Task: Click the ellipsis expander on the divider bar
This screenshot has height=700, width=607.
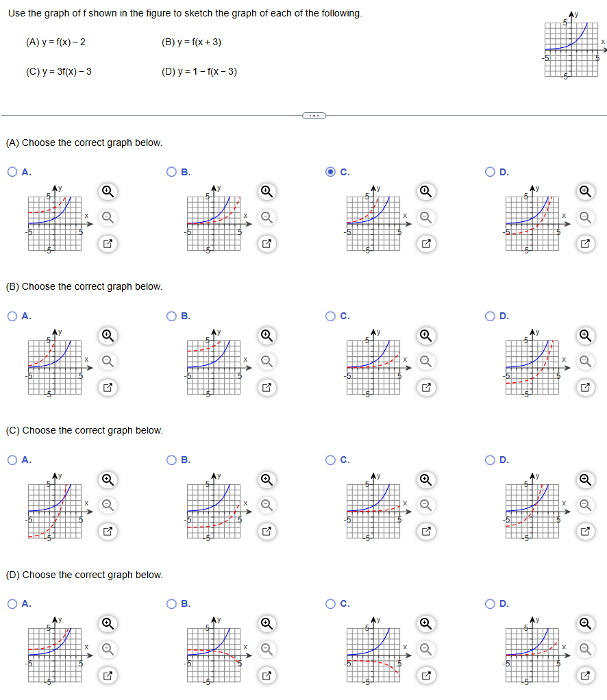Action: pos(314,115)
